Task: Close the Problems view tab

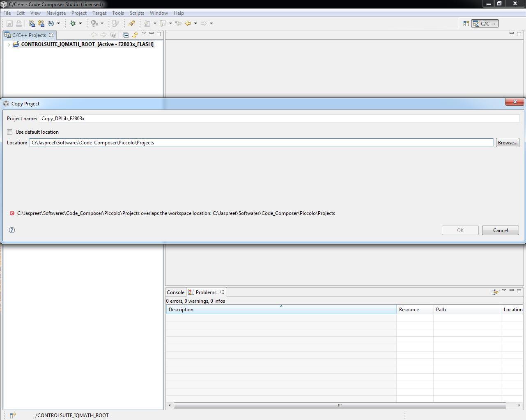Action: click(x=222, y=292)
